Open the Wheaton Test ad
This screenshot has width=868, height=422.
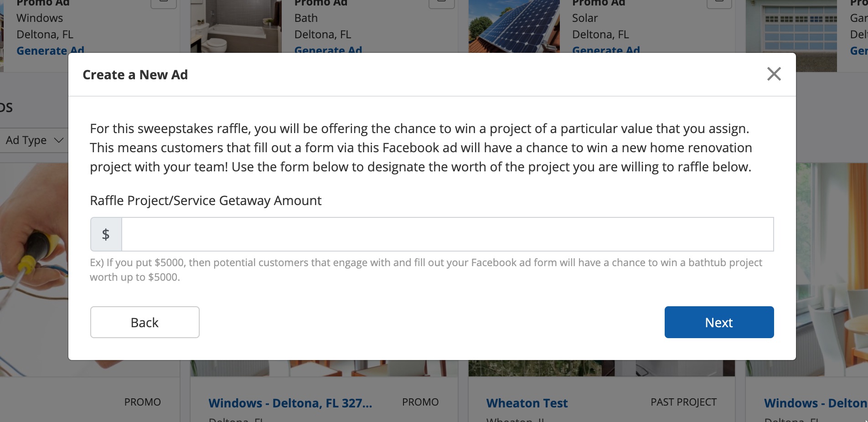pyautogui.click(x=527, y=403)
